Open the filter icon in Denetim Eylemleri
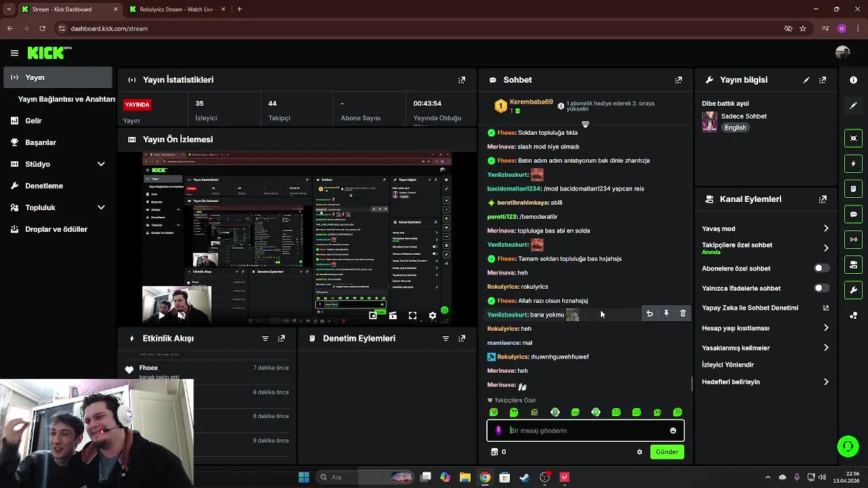 tap(446, 338)
